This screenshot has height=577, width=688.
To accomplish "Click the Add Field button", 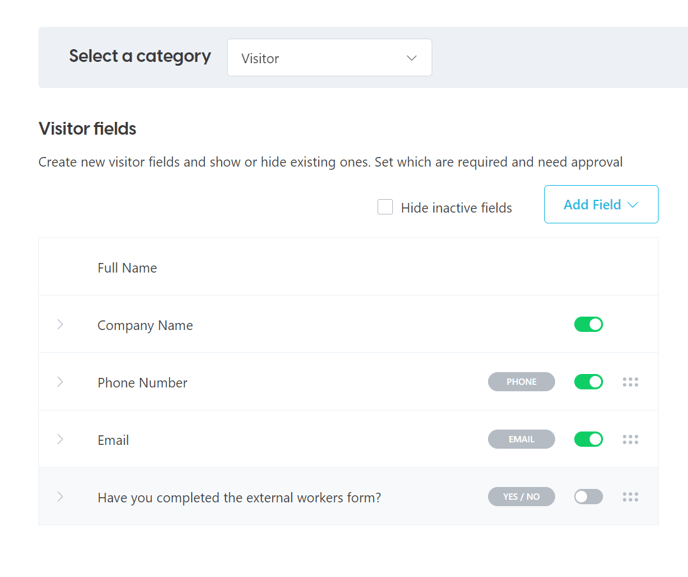I will point(601,204).
